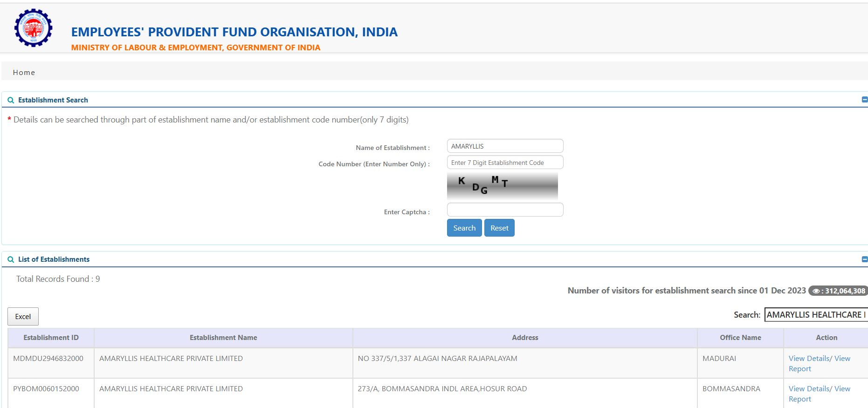Click the eye icon in visitor counter
Screen dimensions: 868x408
click(x=816, y=291)
